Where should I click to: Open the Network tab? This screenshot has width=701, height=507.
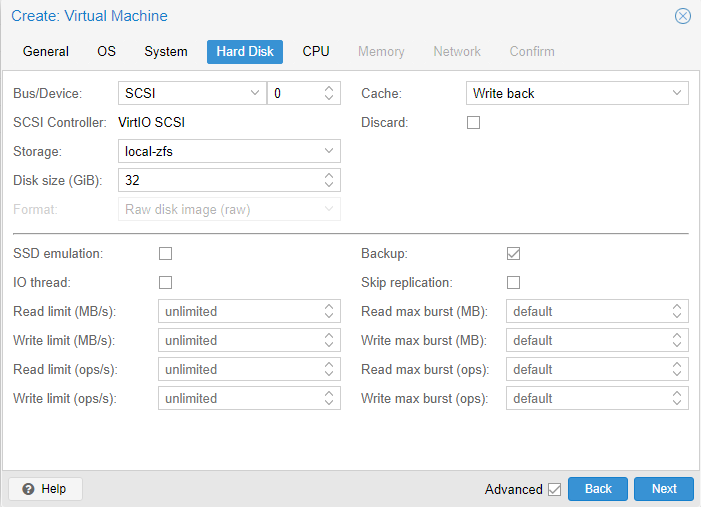click(x=457, y=51)
